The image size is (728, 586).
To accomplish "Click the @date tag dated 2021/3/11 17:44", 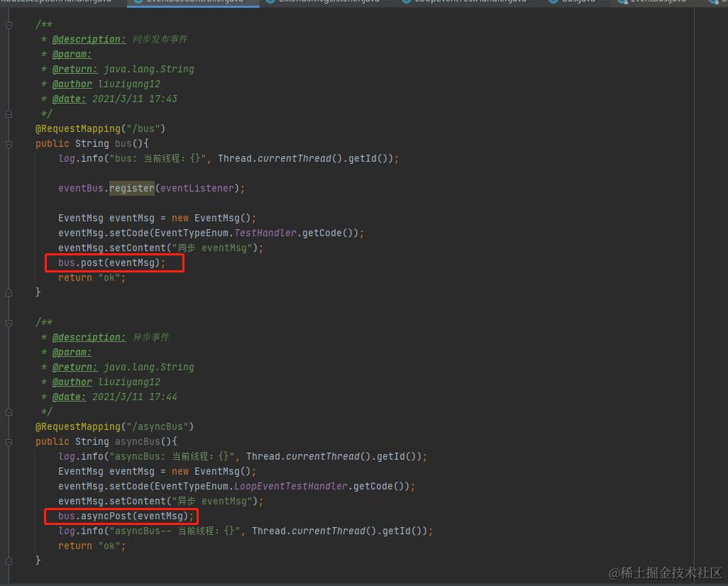I will pos(69,397).
